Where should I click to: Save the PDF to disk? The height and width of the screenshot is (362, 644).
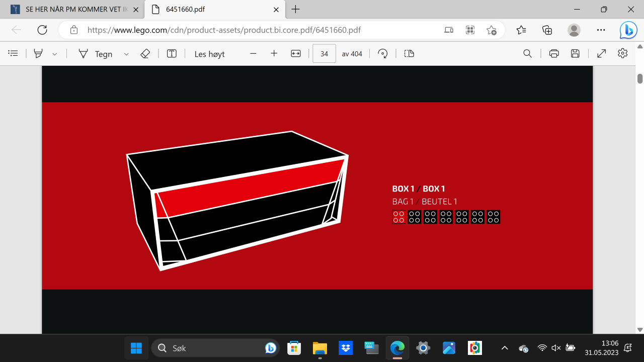[575, 53]
